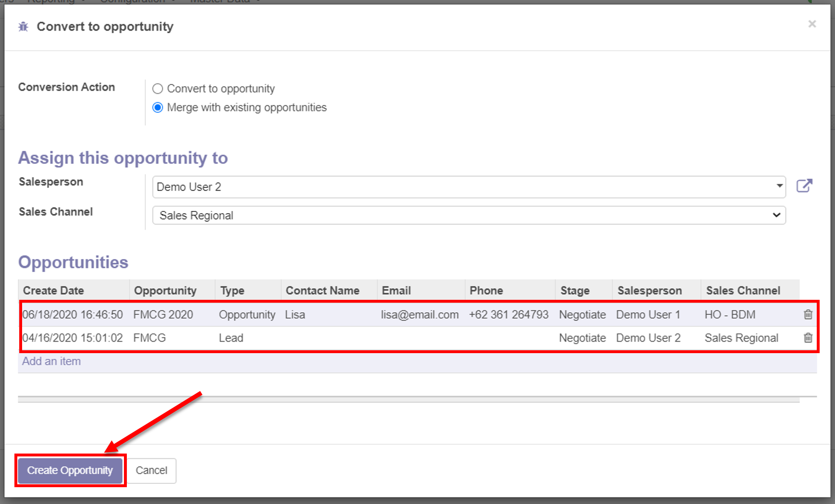Select Convert to opportunity radio option
The image size is (835, 504).
pyautogui.click(x=158, y=89)
